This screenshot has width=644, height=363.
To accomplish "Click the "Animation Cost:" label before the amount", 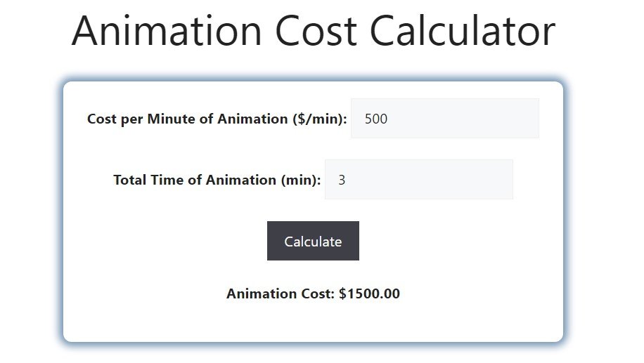I will click(281, 293).
